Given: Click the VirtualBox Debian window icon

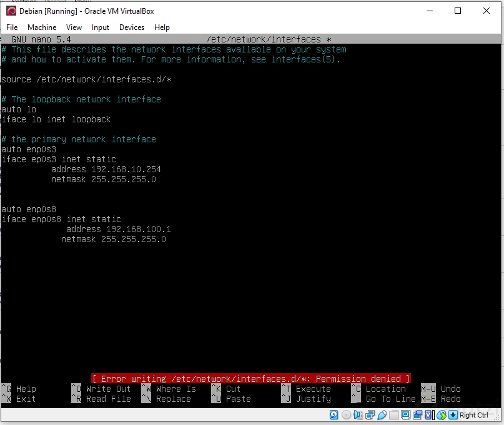Looking at the screenshot, I should 11,11.
